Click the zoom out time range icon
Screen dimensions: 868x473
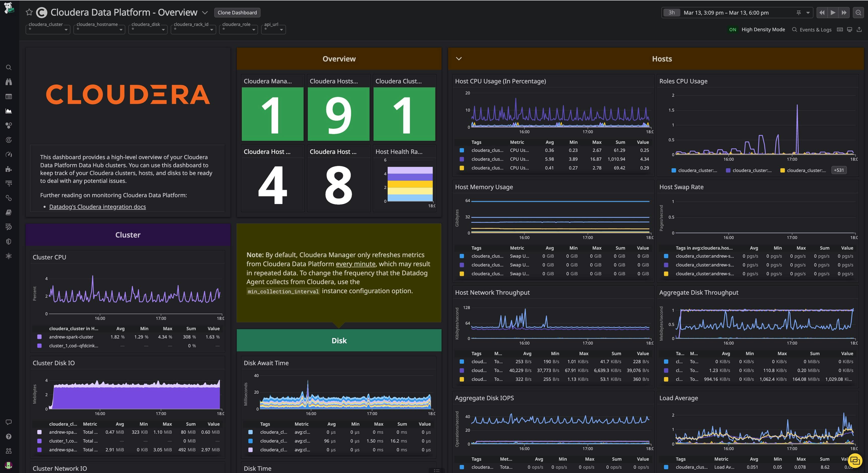pyautogui.click(x=858, y=12)
